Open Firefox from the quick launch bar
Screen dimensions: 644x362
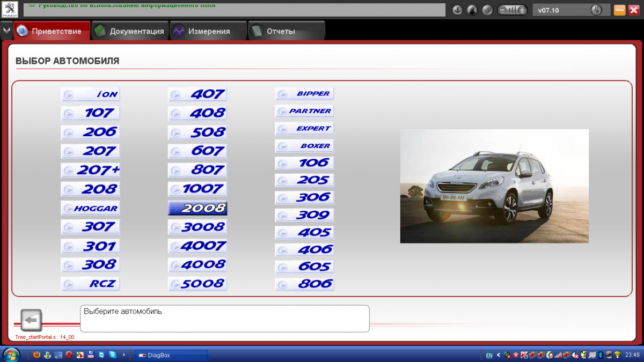36,355
